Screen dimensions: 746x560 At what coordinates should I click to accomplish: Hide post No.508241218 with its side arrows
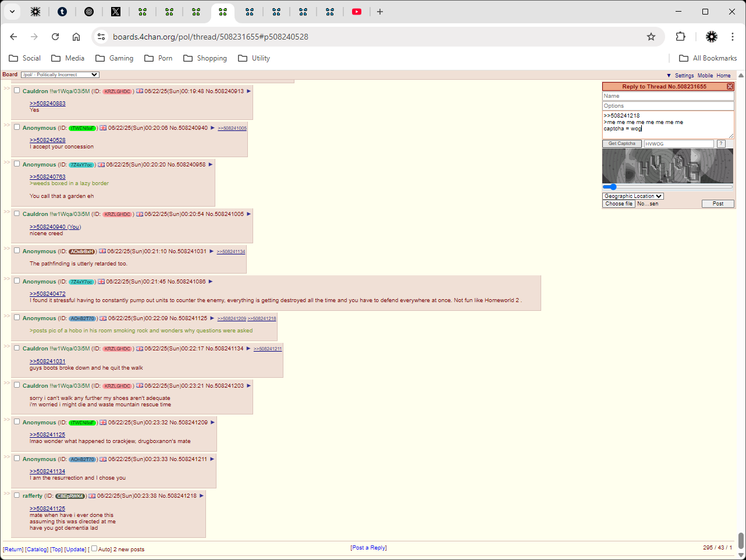tap(7, 494)
